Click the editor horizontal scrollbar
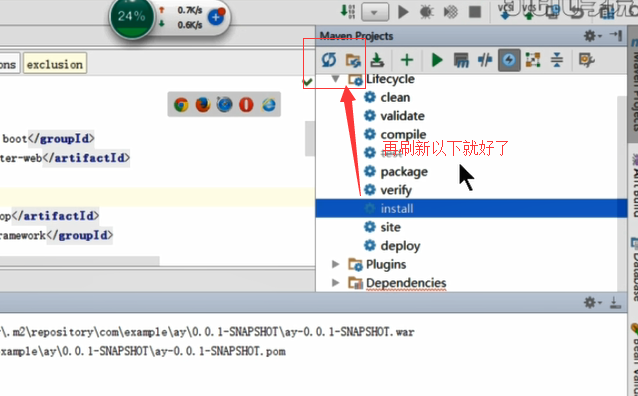The width and height of the screenshot is (638, 396). point(80,260)
